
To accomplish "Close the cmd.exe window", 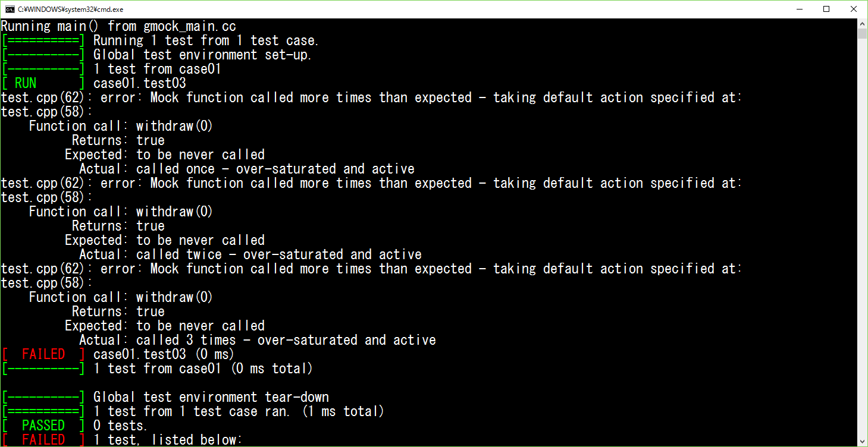I will tap(854, 9).
